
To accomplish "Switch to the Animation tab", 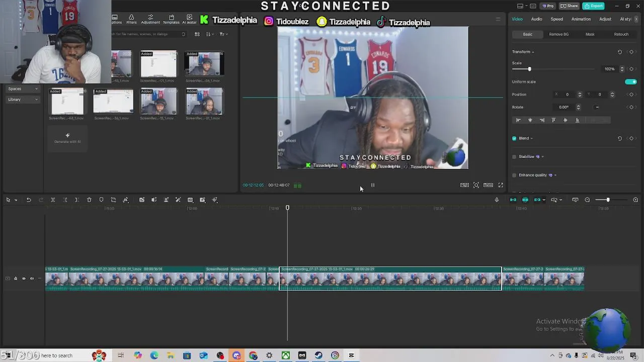I will point(581,19).
